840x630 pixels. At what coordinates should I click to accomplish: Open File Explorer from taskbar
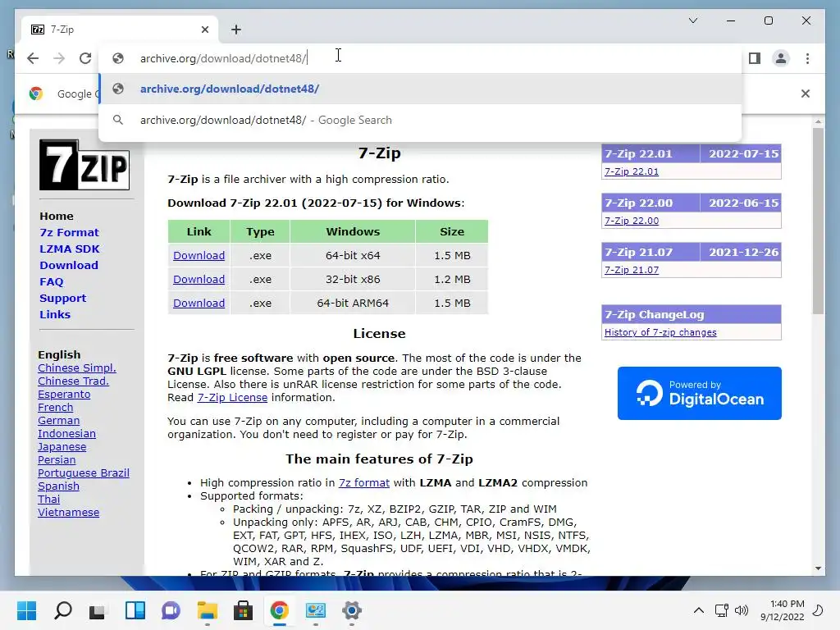[x=207, y=610]
